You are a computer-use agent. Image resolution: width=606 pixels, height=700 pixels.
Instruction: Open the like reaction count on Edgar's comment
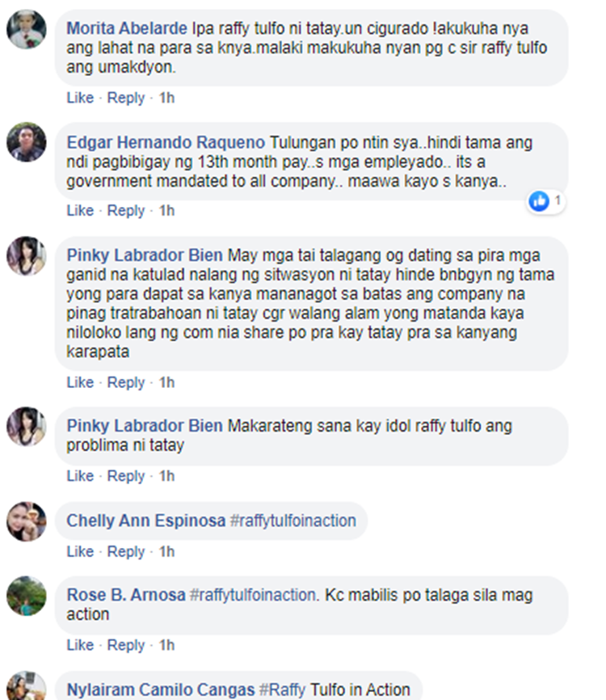coord(545,201)
